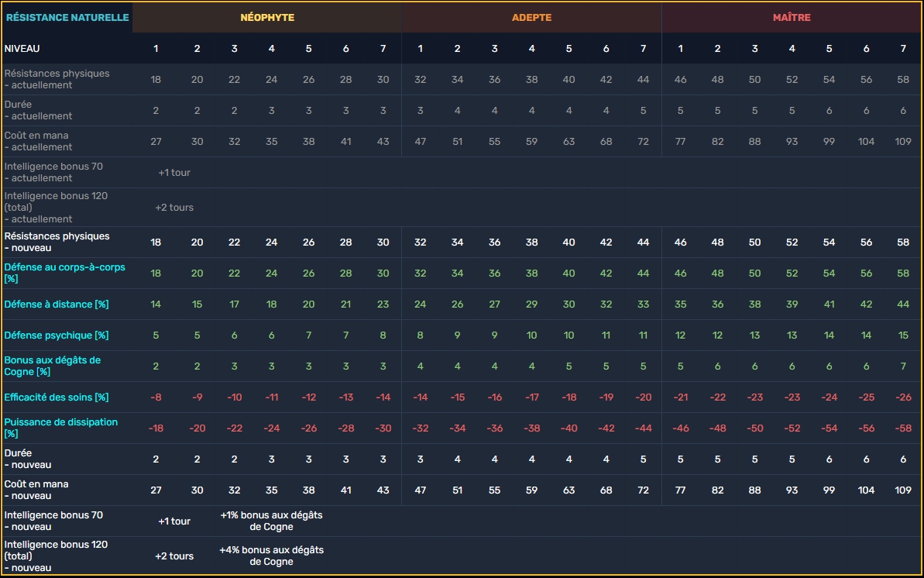
Task: Click 'Efficacité des soins [%]' row label
Action: pyautogui.click(x=57, y=397)
